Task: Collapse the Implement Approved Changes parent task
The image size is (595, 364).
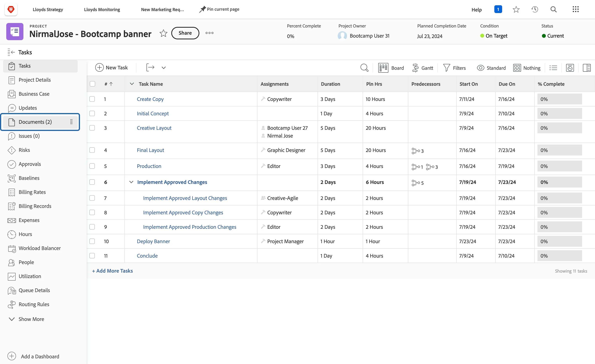Action: coord(131,182)
